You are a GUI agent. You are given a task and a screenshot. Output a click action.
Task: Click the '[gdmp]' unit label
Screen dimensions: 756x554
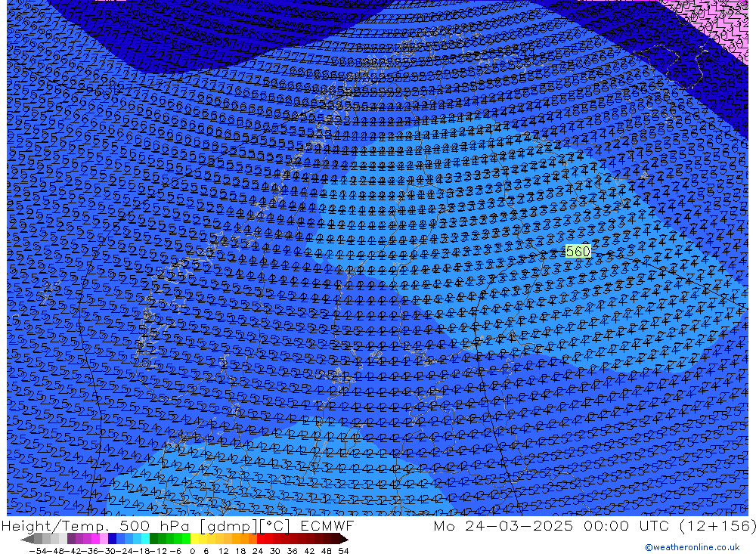click(228, 527)
